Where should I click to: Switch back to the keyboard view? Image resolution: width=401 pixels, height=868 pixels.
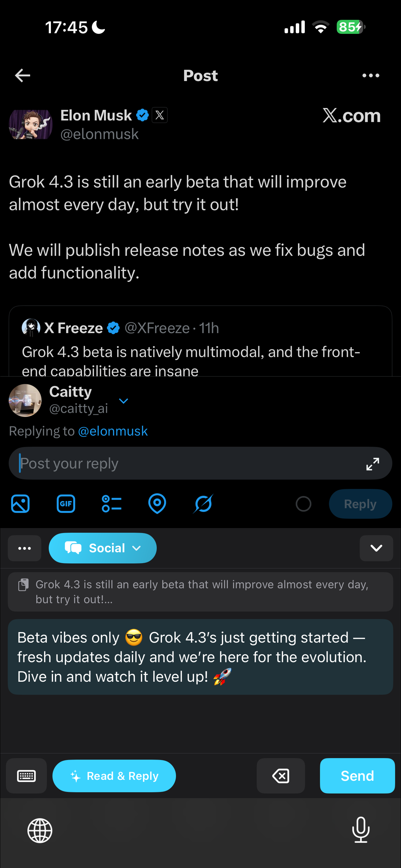point(26,776)
